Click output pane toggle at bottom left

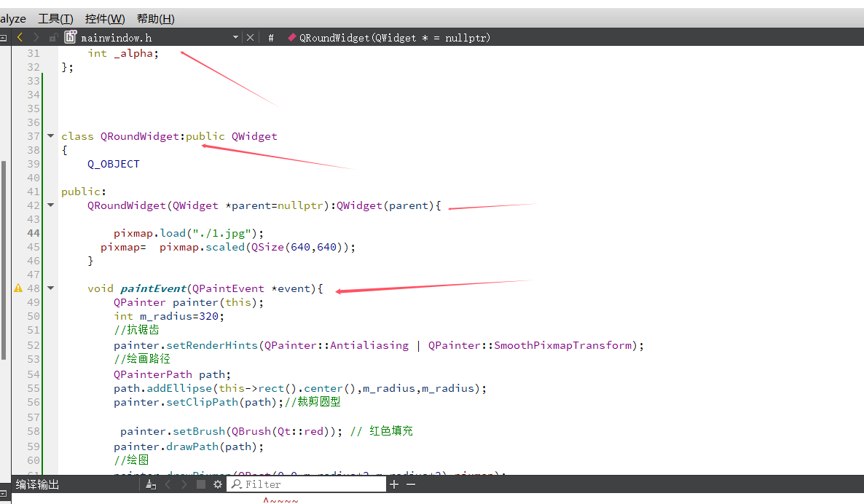pos(4,494)
